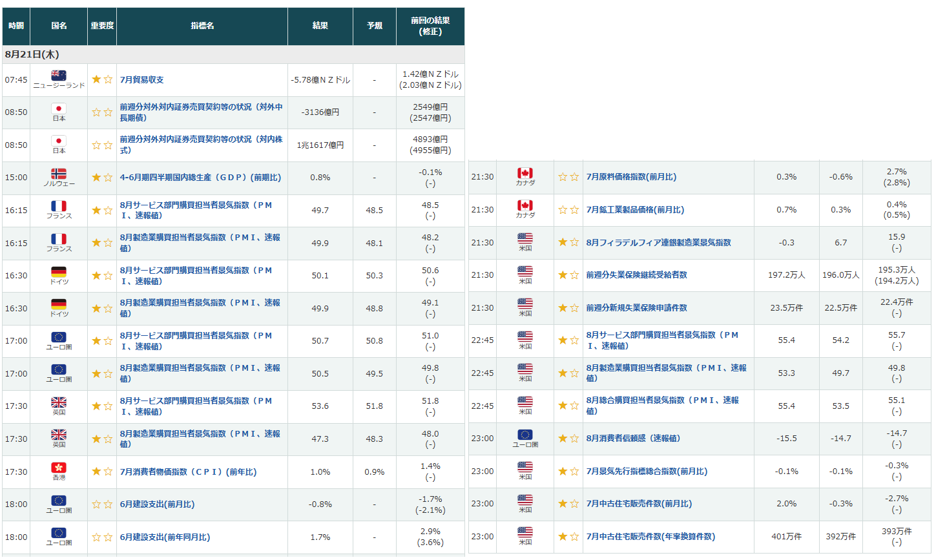This screenshot has height=560, width=936.
Task: Open the 8月消費者信頼感（速報値） link
Action: click(633, 438)
